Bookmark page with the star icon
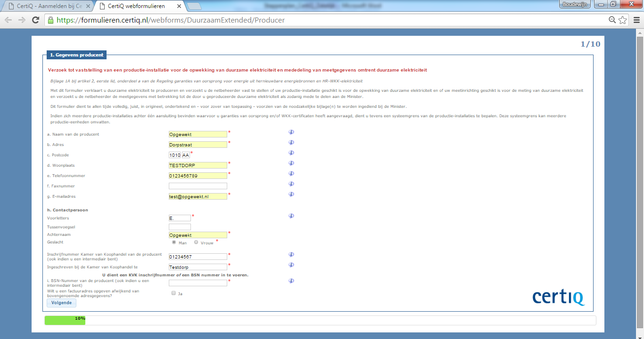 pos(622,20)
